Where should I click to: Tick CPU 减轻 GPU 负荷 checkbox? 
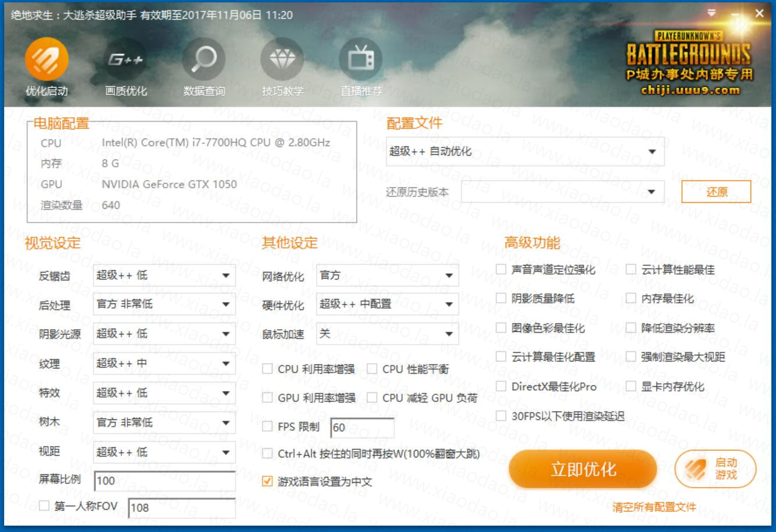[x=372, y=398]
